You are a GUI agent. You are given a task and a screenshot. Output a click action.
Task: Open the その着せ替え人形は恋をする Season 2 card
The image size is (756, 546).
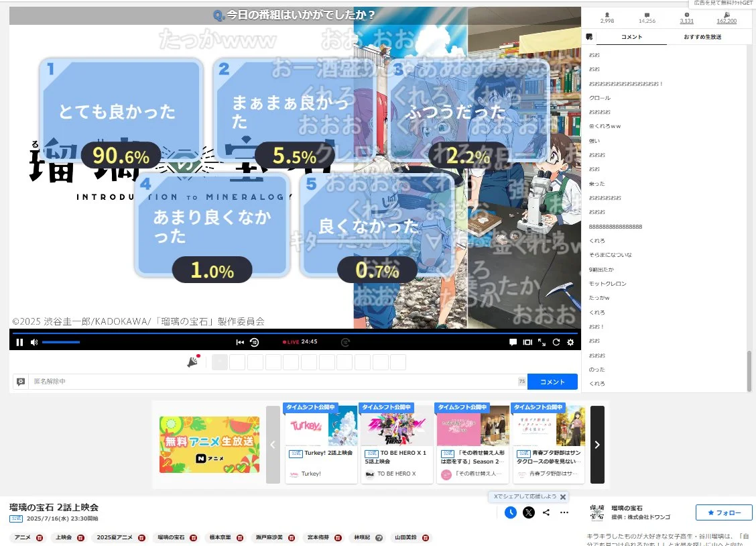pyautogui.click(x=473, y=444)
